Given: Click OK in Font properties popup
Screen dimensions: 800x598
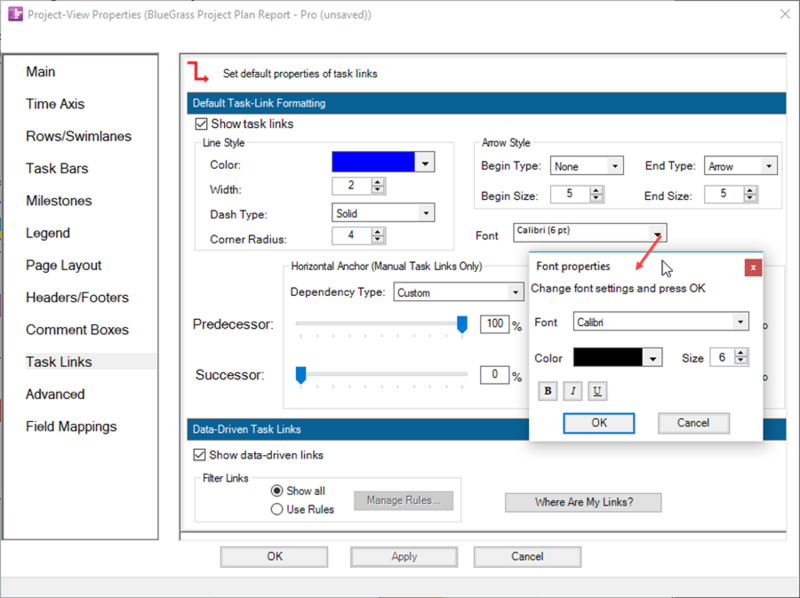Looking at the screenshot, I should [x=599, y=423].
